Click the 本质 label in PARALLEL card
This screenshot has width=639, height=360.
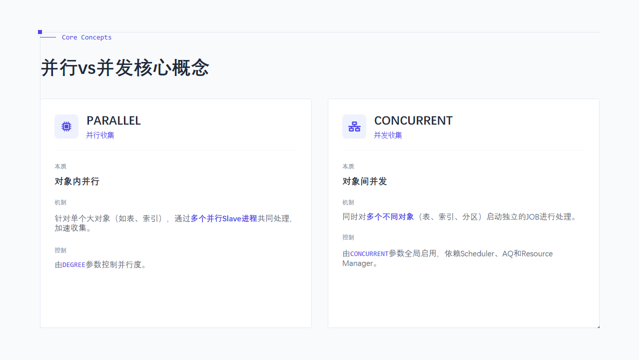[x=60, y=166]
